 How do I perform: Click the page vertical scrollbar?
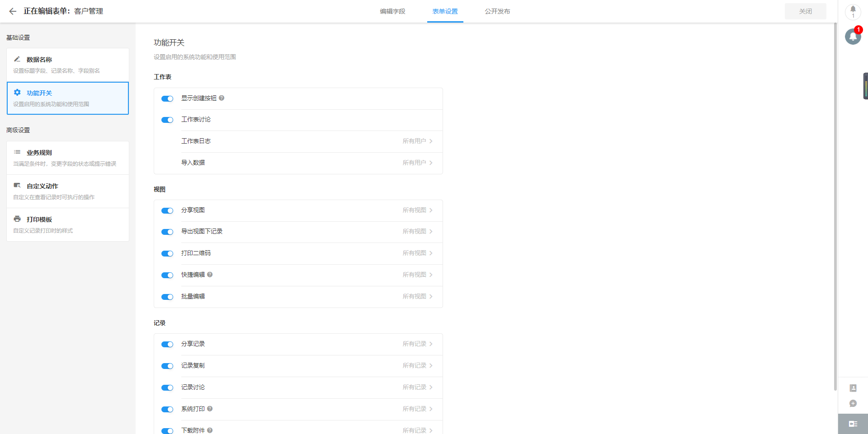(835, 206)
